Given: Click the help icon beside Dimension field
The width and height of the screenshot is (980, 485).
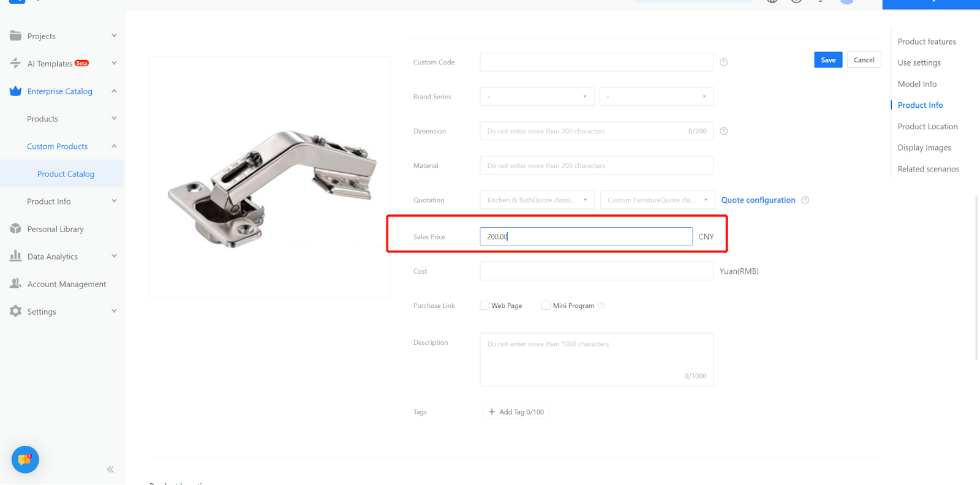Looking at the screenshot, I should (723, 131).
